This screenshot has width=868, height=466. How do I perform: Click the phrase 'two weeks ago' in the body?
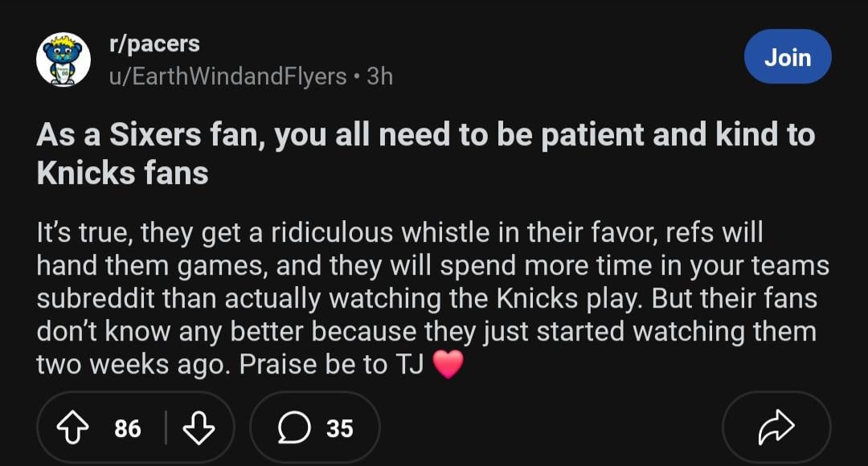133,364
